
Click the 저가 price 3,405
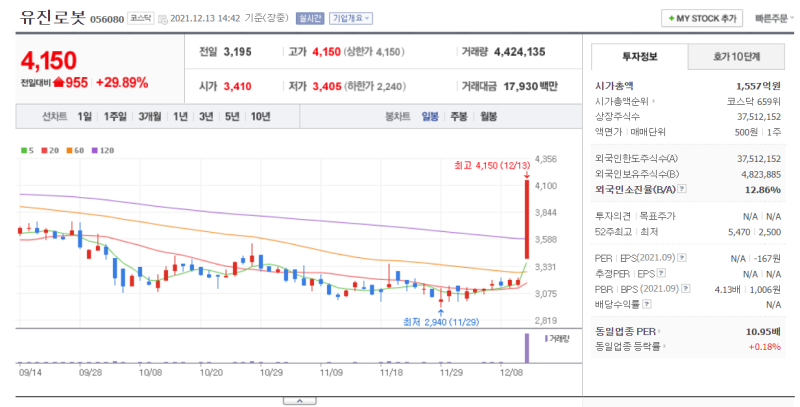tap(327, 86)
